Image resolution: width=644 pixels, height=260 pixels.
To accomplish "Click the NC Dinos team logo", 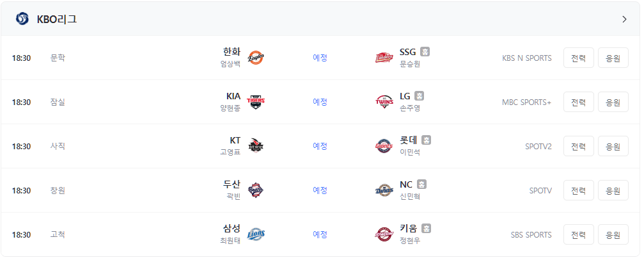I will click(x=384, y=190).
